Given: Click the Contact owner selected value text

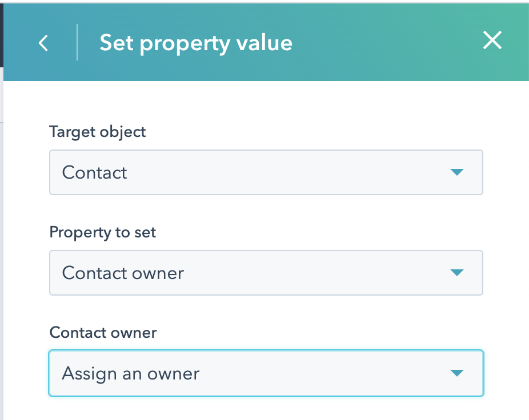Looking at the screenshot, I should [123, 273].
